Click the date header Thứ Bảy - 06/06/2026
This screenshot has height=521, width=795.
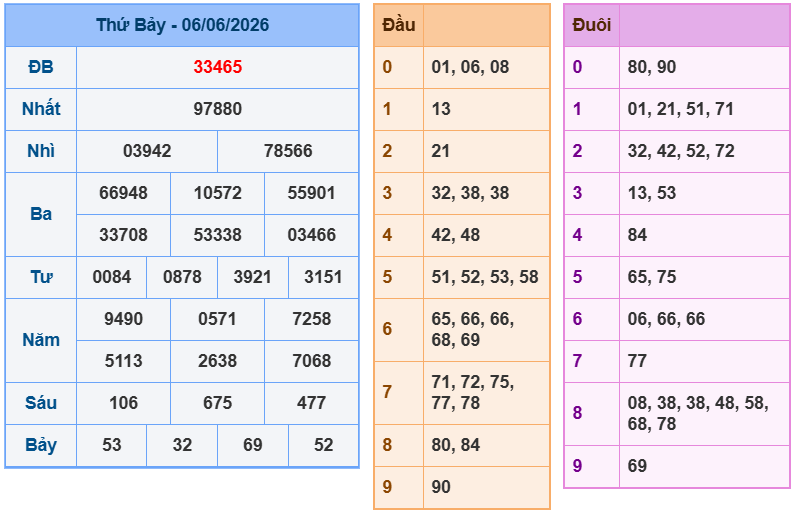(x=183, y=25)
